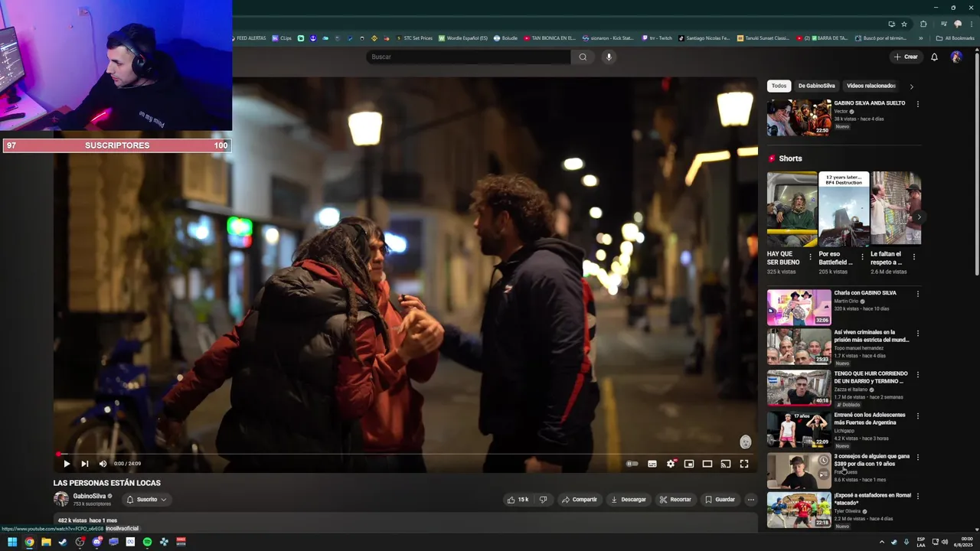Open the Suscrito notification dropdown

click(146, 500)
